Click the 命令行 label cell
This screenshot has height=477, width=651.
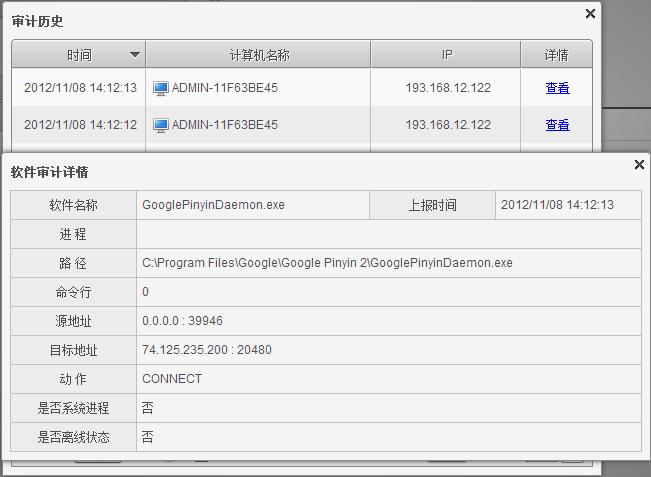73,292
